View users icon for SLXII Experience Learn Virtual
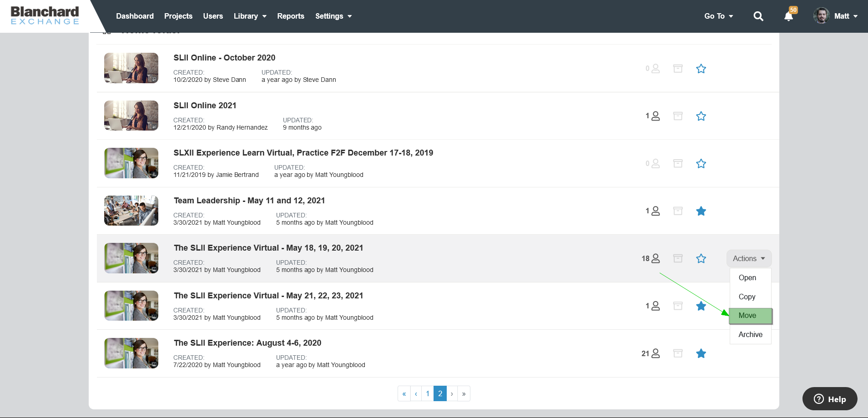 coord(653,163)
